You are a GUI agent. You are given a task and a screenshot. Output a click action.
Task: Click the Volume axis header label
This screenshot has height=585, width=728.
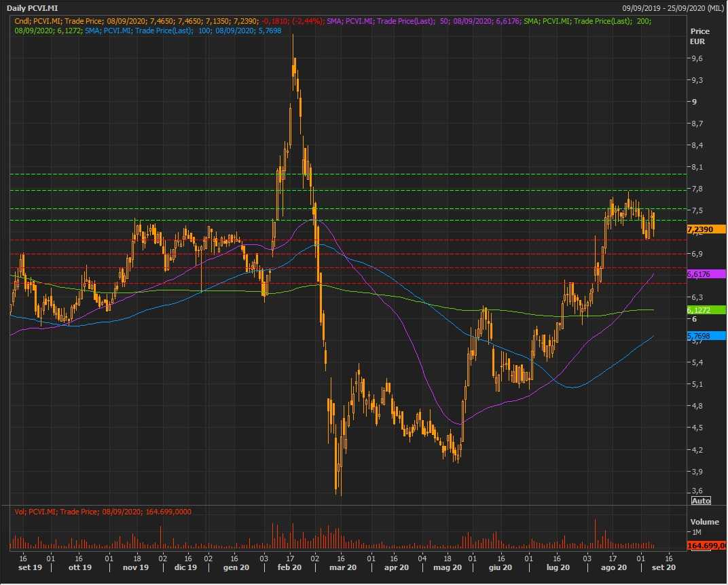[x=704, y=523]
